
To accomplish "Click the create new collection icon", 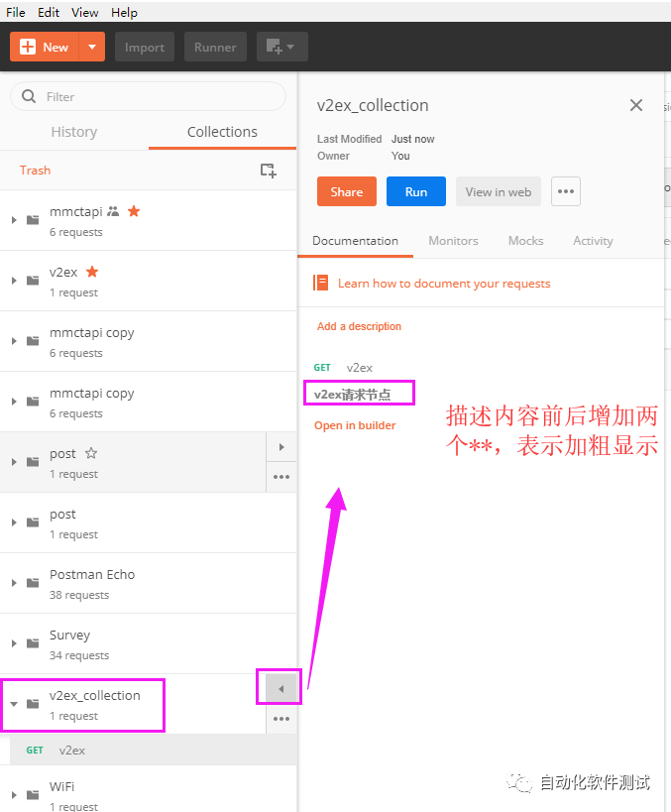I will coord(269,170).
